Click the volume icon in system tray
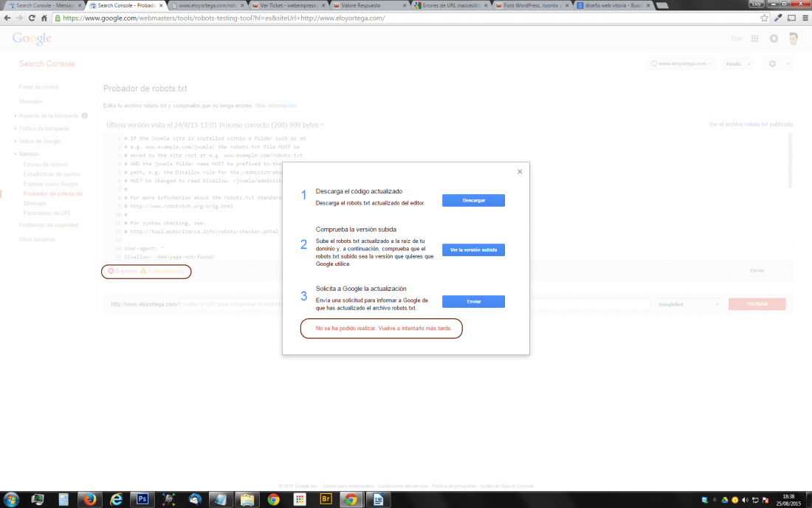Screen dimensions: 812x508 pos(745,500)
